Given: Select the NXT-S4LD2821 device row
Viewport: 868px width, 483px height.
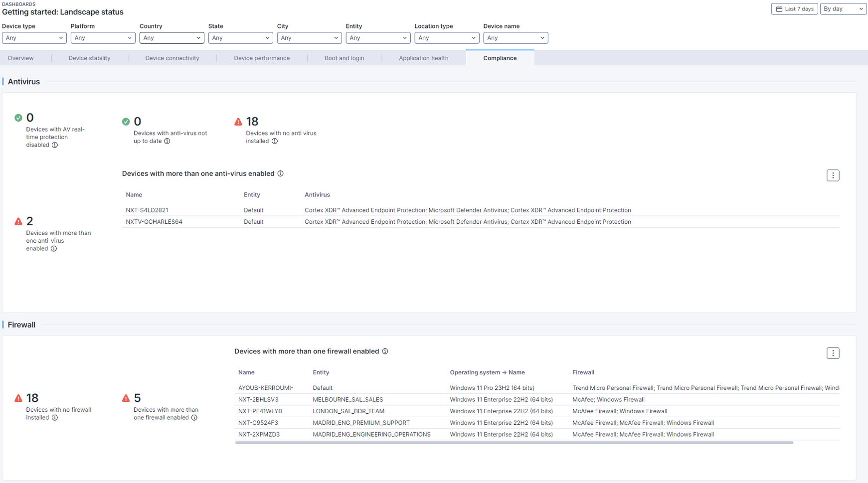Looking at the screenshot, I should (147, 210).
